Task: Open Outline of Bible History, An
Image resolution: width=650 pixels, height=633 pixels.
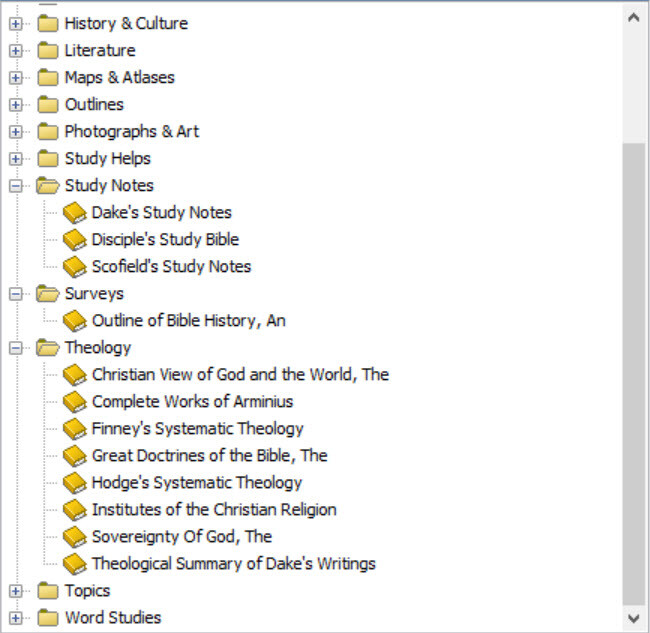Action: coord(189,321)
